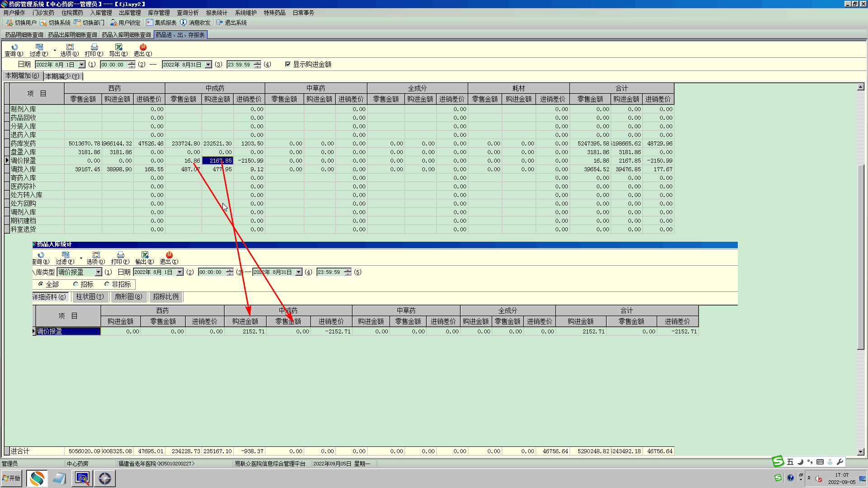
Task: Click the 打印 printer icon in top toolbar
Action: point(94,47)
